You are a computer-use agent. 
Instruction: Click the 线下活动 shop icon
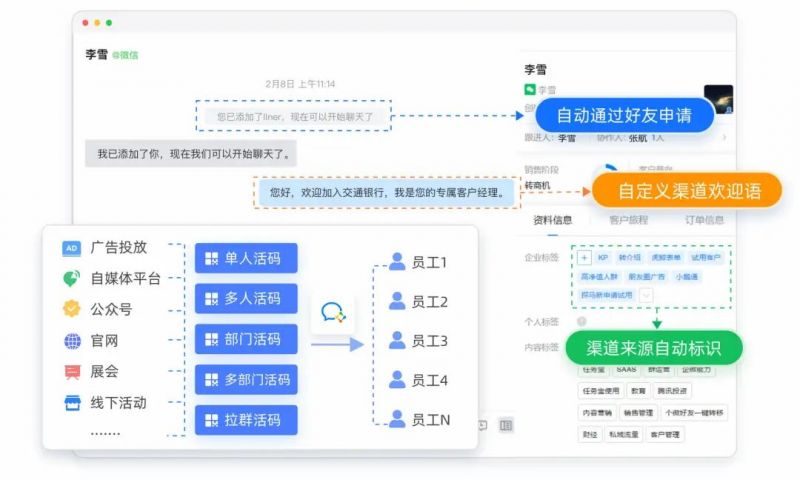tap(72, 403)
